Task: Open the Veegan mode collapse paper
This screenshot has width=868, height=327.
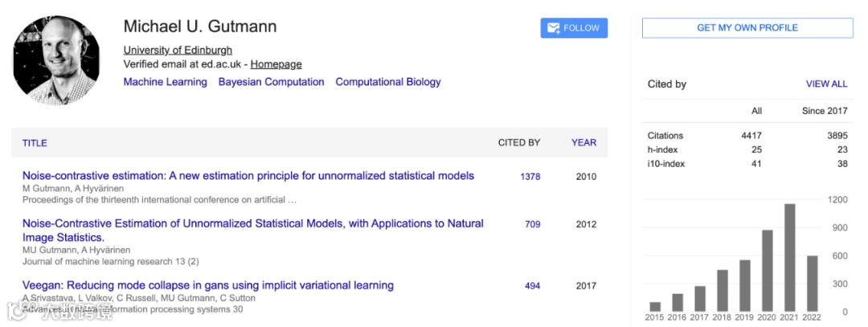Action: click(x=207, y=285)
